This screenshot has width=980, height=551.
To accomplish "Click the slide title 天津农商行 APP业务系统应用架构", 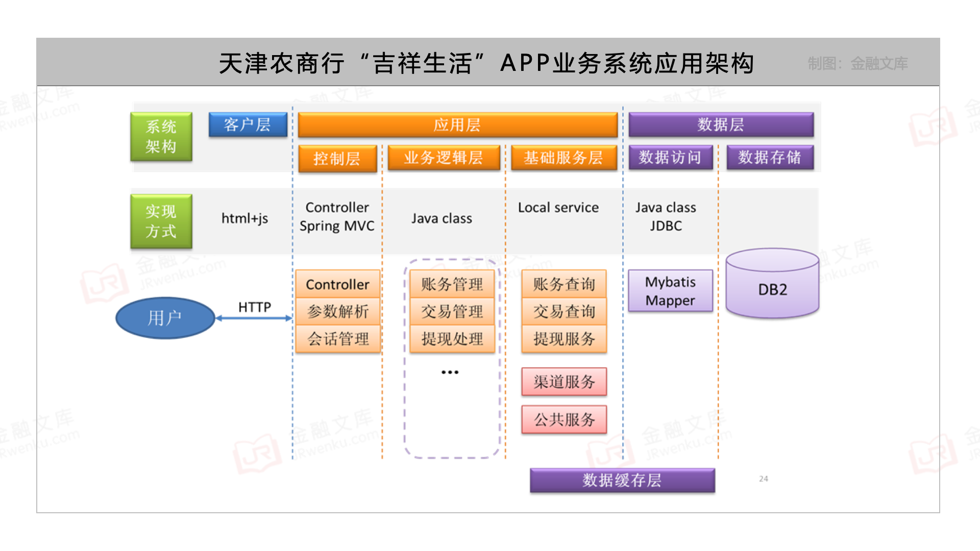I will point(487,63).
